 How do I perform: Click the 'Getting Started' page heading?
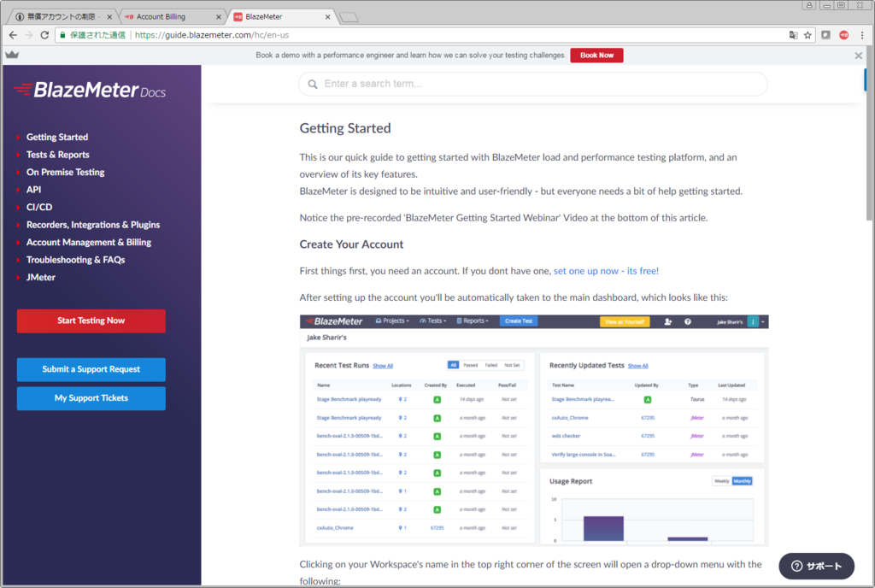click(x=345, y=128)
